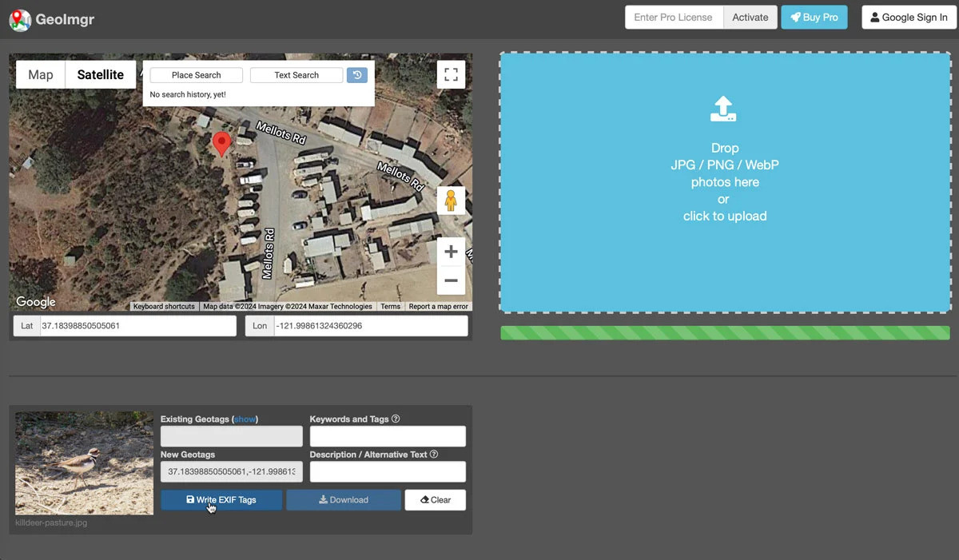The width and height of the screenshot is (959, 560).
Task: Click the Lat coordinate field
Action: pyautogui.click(x=138, y=326)
